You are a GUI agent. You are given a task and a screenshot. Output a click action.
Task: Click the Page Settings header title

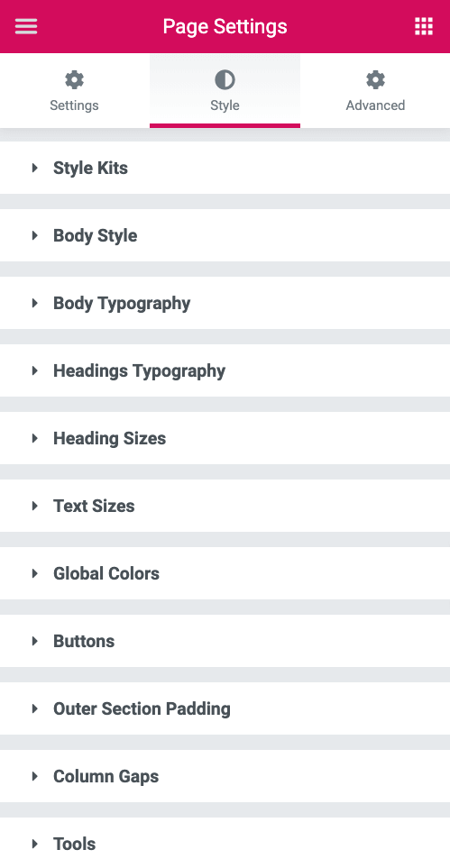coord(225,26)
